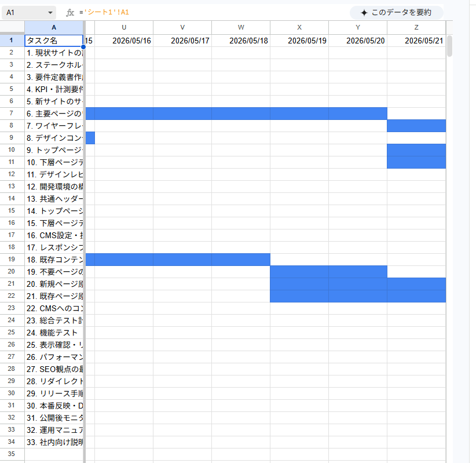The height and width of the screenshot is (463, 476).
Task: Select row 7 header
Action: 12,114
